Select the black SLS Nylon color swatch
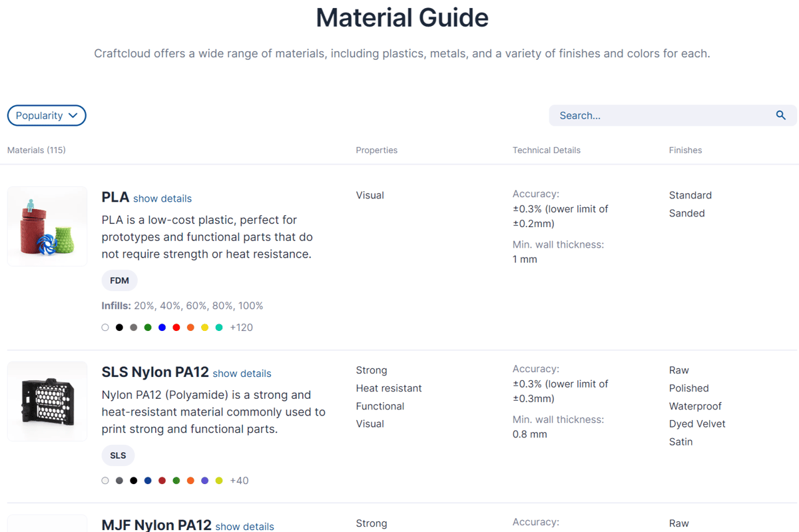 coord(134,481)
